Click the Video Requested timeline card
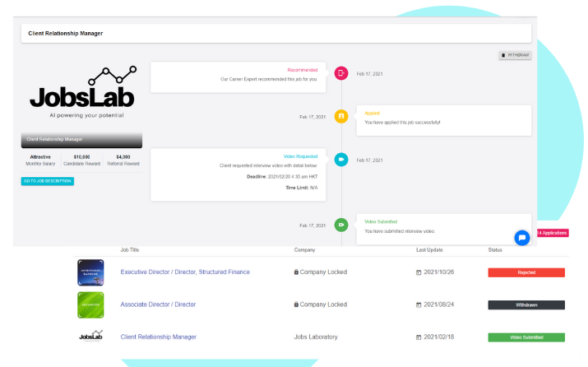Image resolution: width=588 pixels, height=367 pixels. point(238,174)
